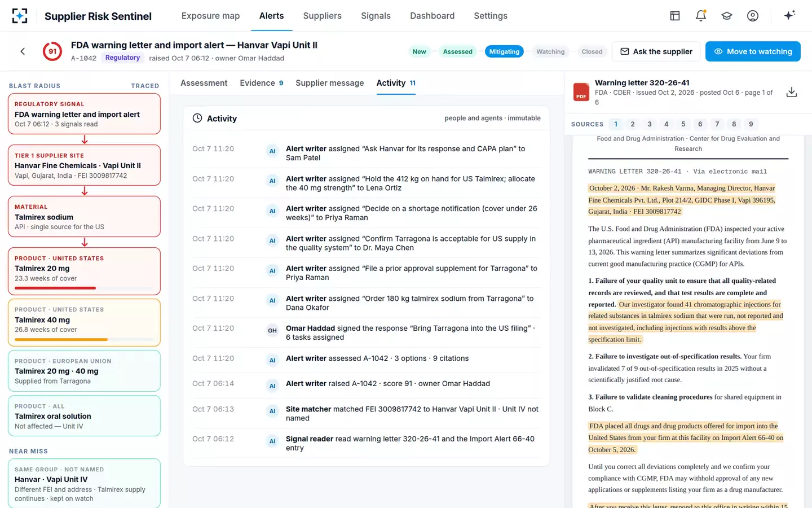Click the Activity clock icon
Viewport: 812px width, 508px height.
click(x=197, y=119)
